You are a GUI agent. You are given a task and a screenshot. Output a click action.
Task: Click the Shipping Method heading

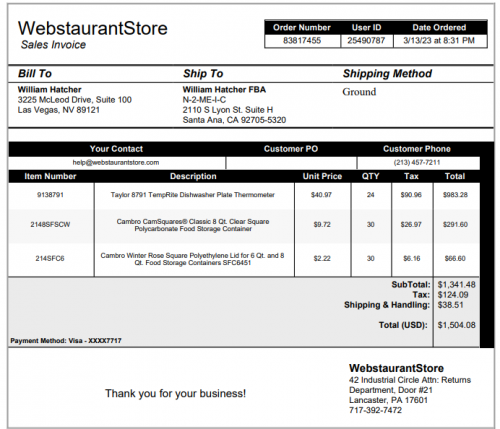pos(387,73)
